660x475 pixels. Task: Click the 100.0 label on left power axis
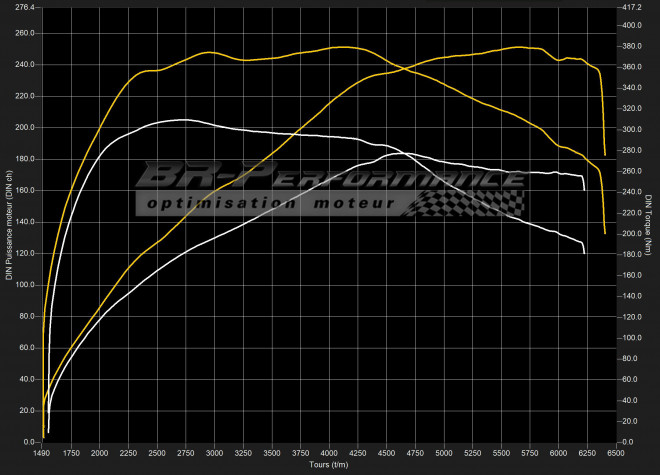[x=22, y=284]
